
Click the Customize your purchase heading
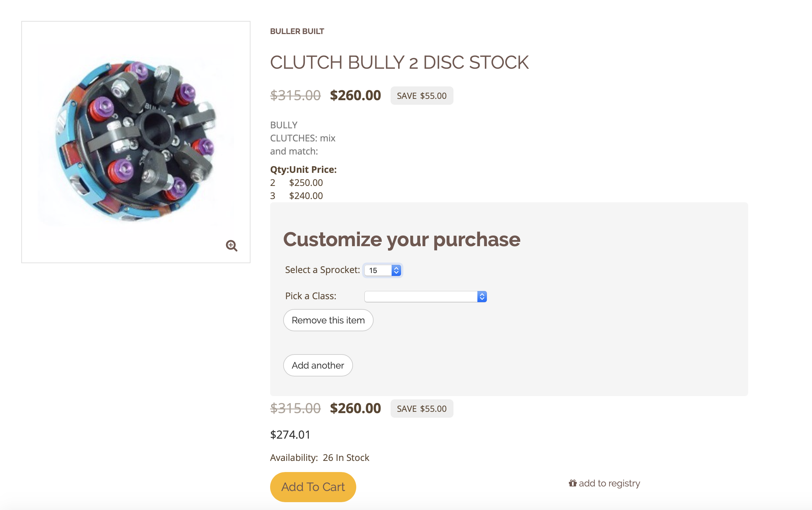click(x=401, y=239)
